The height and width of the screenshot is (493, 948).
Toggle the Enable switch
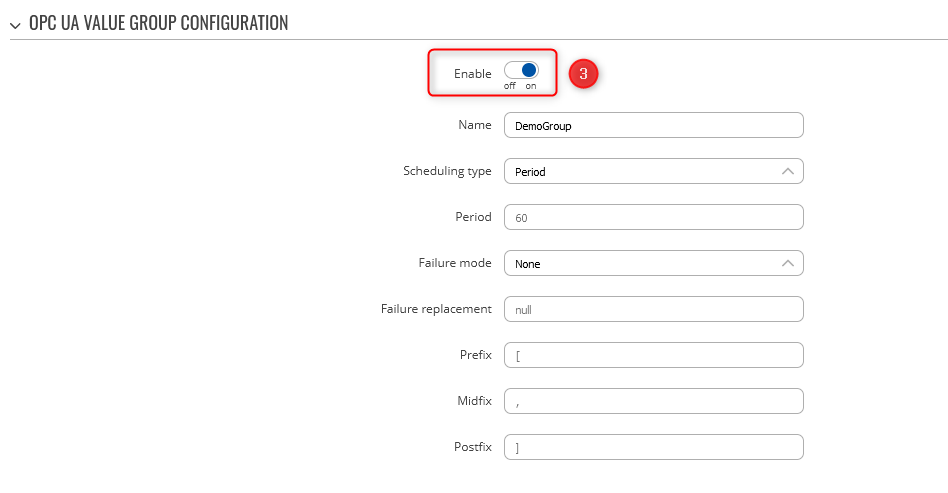[521, 70]
